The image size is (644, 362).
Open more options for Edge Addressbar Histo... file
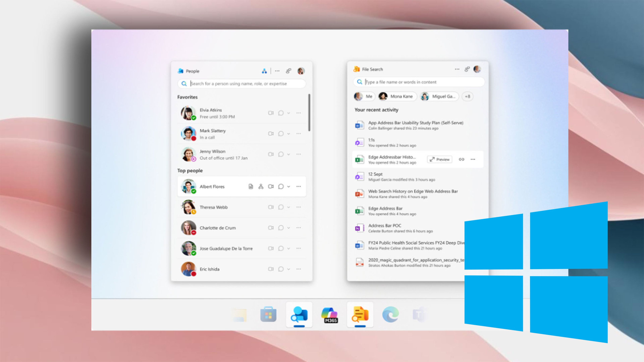(x=473, y=159)
